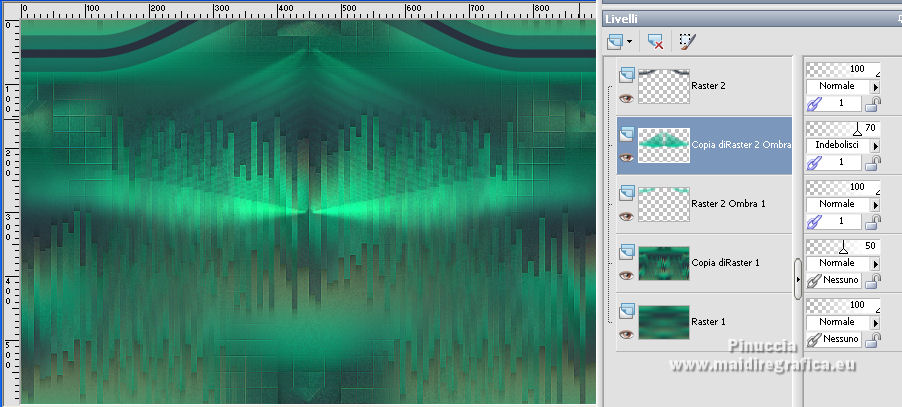Click the layers panel splitter arrow handle

point(798,279)
